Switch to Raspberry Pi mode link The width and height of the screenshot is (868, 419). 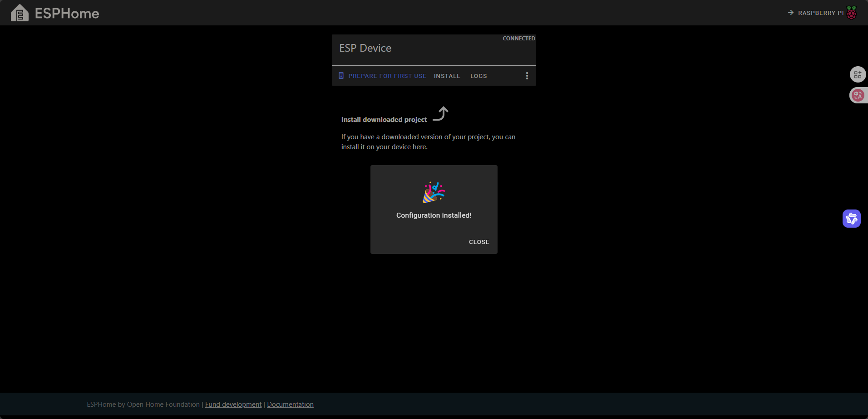click(x=822, y=13)
